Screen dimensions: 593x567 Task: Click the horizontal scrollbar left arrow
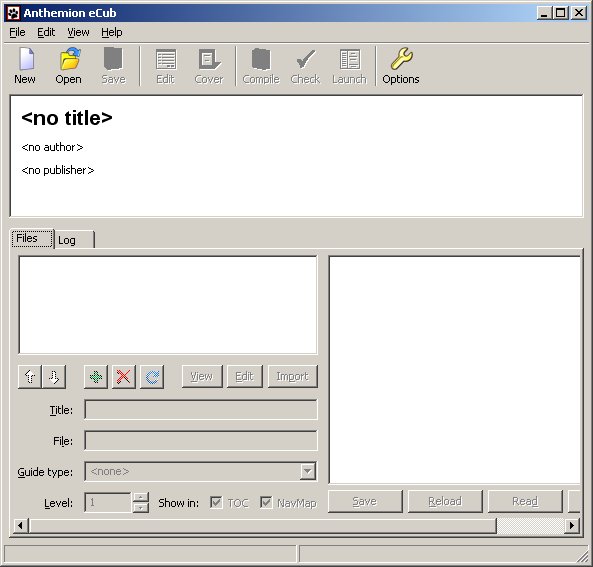[20, 525]
